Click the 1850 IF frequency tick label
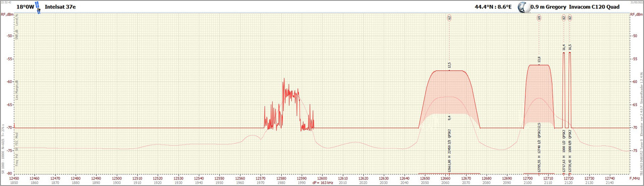The height and width of the screenshot is (186, 644). (x=14, y=182)
